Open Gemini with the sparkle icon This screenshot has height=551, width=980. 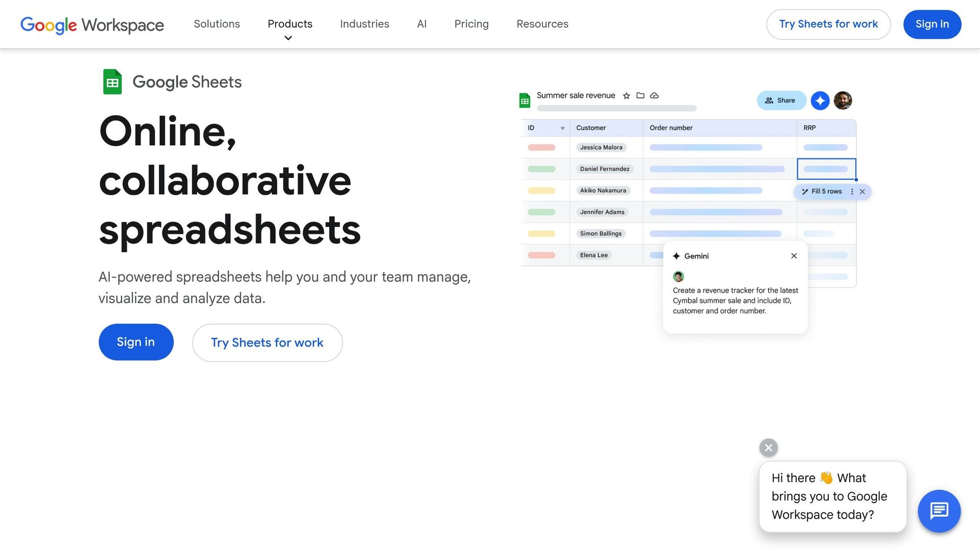[820, 100]
